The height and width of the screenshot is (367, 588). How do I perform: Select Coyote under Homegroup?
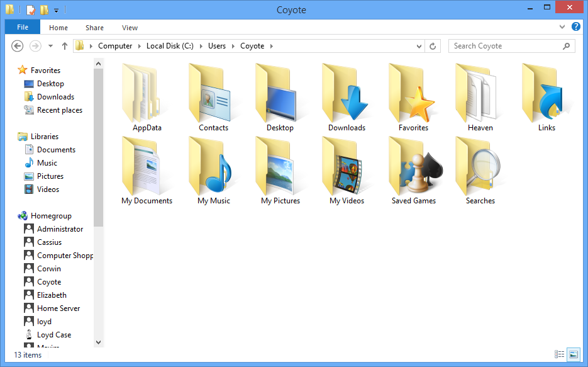click(x=49, y=282)
